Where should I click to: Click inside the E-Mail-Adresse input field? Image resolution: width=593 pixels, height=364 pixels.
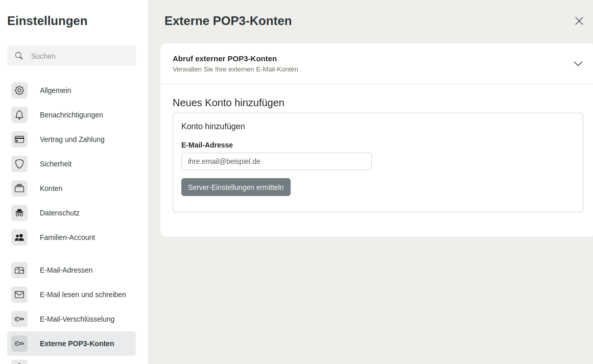pyautogui.click(x=276, y=161)
